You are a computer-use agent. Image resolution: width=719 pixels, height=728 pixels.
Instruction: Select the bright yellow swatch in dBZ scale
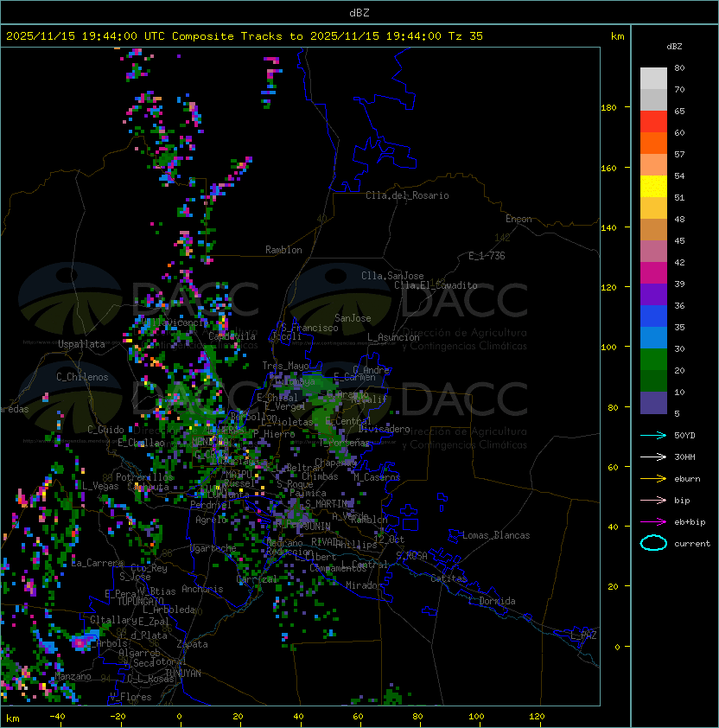pyautogui.click(x=653, y=187)
